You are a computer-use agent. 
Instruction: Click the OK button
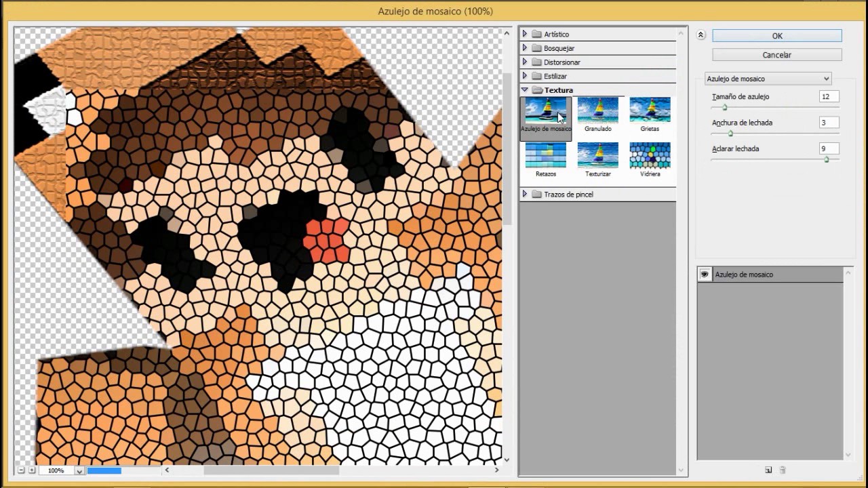pyautogui.click(x=777, y=36)
